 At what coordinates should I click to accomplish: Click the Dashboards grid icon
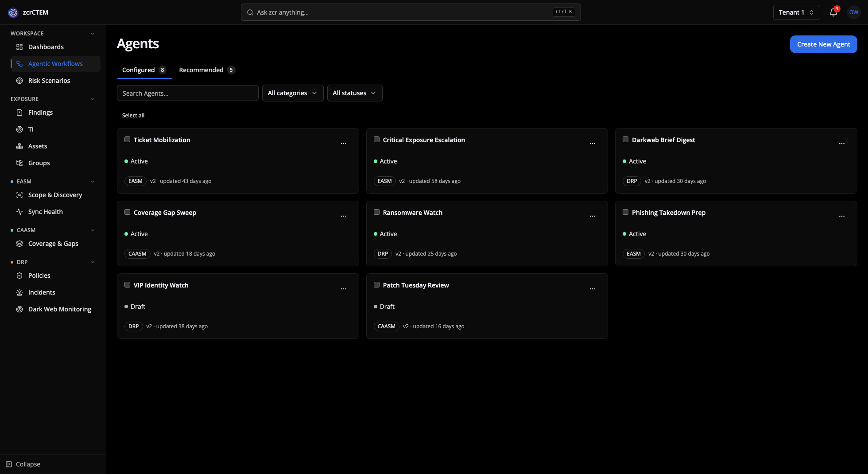(x=19, y=47)
